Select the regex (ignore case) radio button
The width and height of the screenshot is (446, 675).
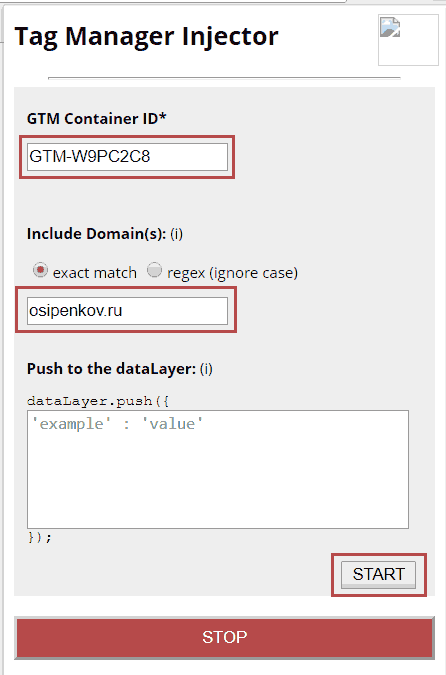pos(154,271)
